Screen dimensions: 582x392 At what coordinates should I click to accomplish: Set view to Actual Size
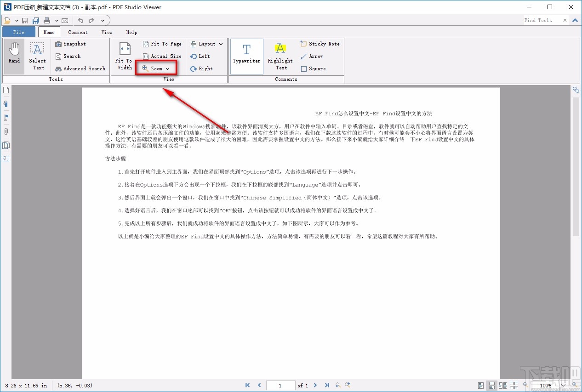tap(162, 57)
